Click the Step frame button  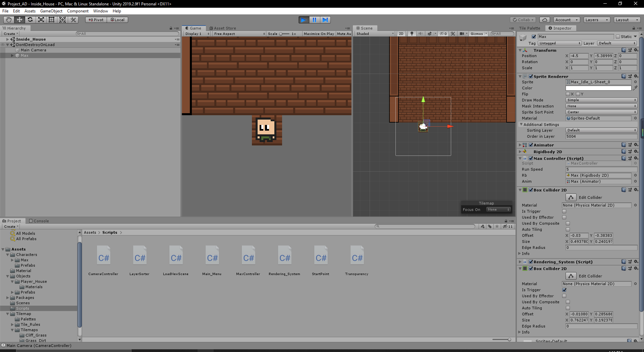(x=325, y=20)
